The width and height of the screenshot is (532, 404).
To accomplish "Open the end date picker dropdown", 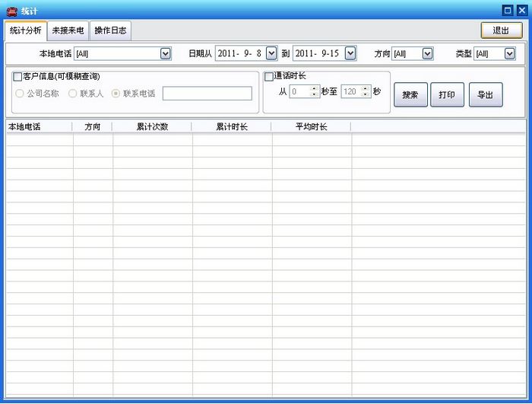I will (x=350, y=54).
